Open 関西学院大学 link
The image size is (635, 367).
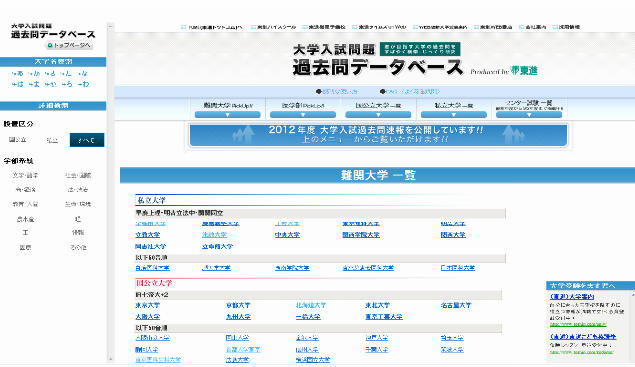[361, 235]
